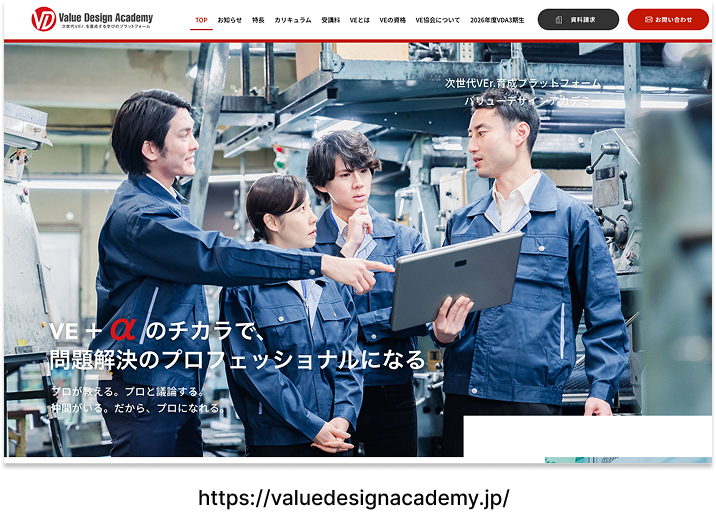
Task: Click the red α symbol in headline
Action: (x=123, y=328)
